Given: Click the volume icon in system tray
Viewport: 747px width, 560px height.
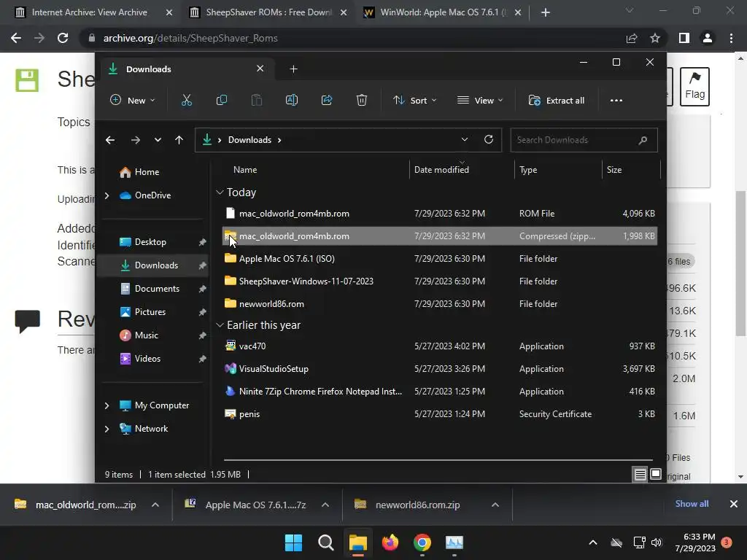Looking at the screenshot, I should [657, 542].
